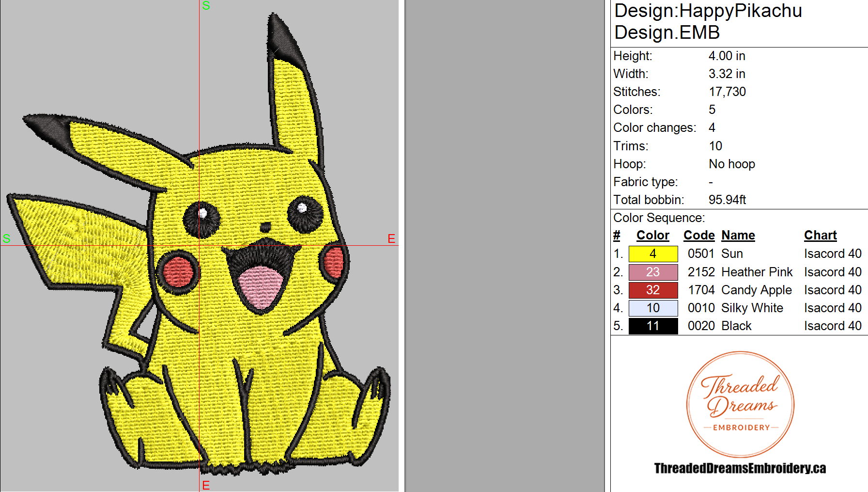Click thread code '2152'
868x492 pixels.
coord(701,272)
